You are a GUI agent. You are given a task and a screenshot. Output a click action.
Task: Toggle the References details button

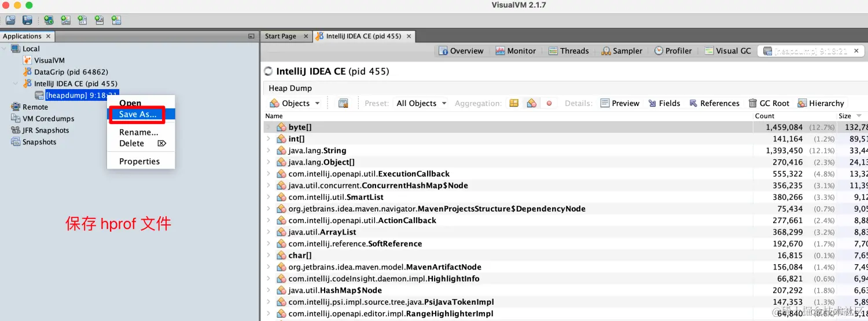(x=714, y=103)
